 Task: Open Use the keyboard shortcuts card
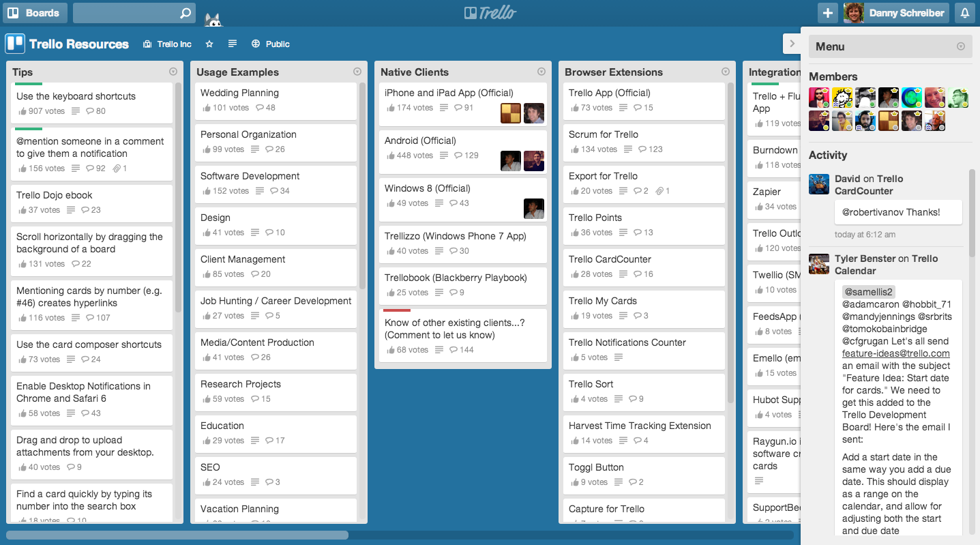92,103
